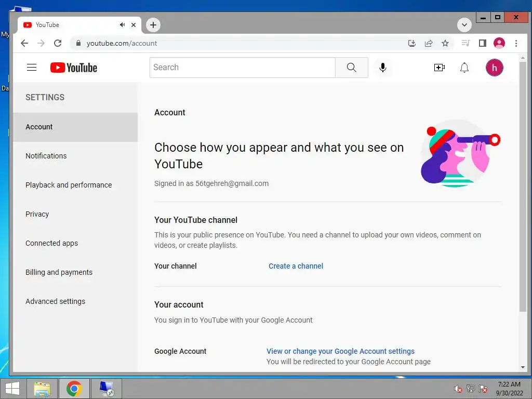Mute tab using the speaker icon
Screen dimensions: 532x399
[123, 25]
